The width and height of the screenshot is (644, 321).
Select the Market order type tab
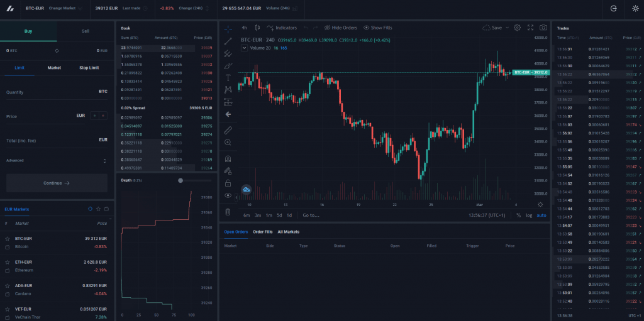(54, 68)
